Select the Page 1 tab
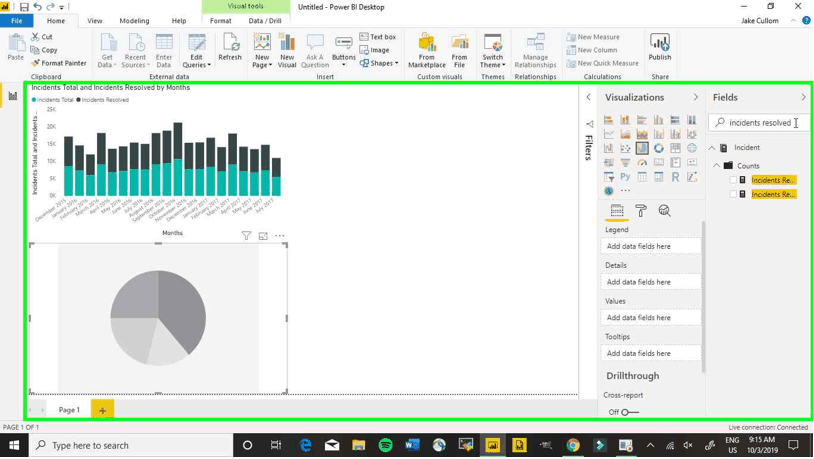 (x=69, y=410)
